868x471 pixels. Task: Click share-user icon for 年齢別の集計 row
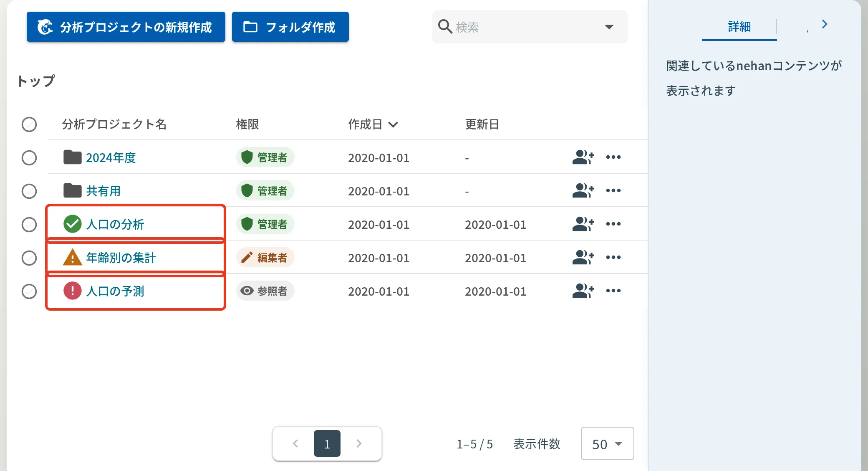pos(583,258)
